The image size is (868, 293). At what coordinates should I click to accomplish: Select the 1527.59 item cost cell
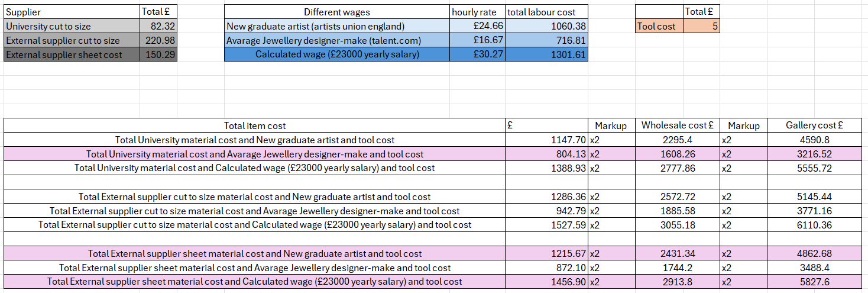pos(547,225)
